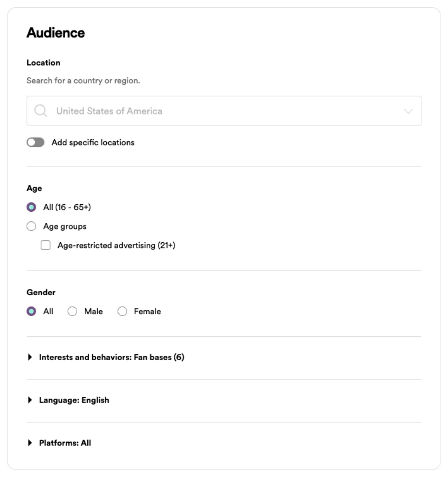Expand the Language section disclosure triangle

tap(31, 400)
